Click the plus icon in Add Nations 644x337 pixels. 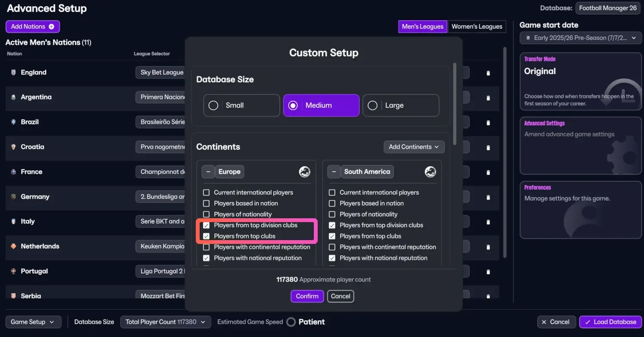click(52, 27)
